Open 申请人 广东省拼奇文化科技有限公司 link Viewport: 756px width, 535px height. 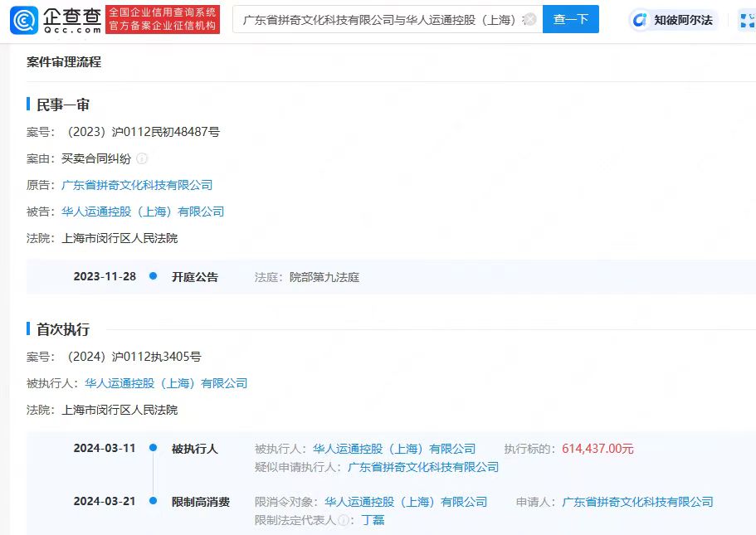(637, 502)
